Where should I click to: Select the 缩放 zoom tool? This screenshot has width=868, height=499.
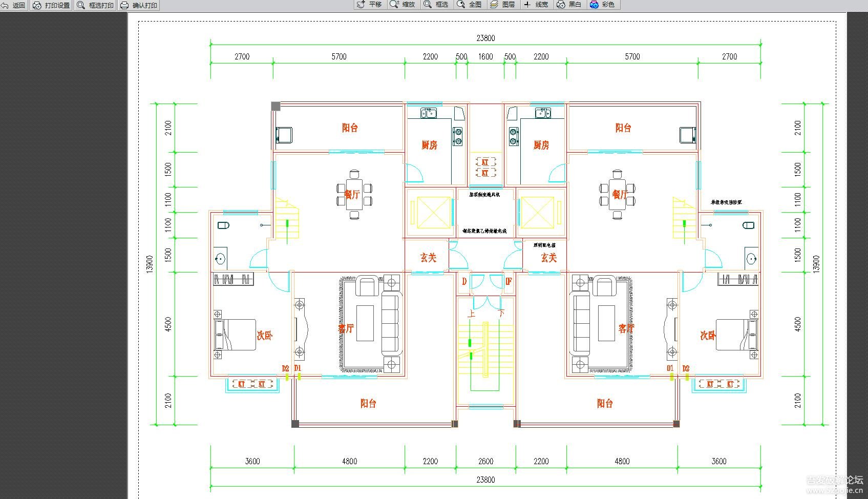click(403, 5)
